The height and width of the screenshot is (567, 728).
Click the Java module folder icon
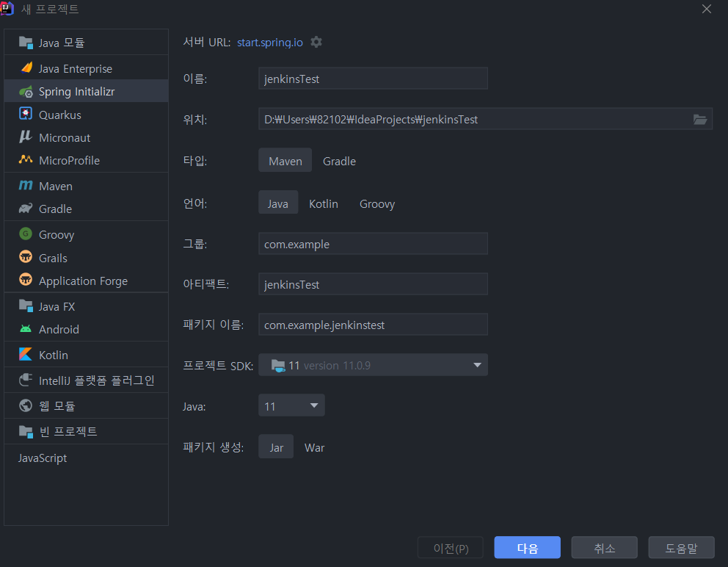pyautogui.click(x=26, y=43)
